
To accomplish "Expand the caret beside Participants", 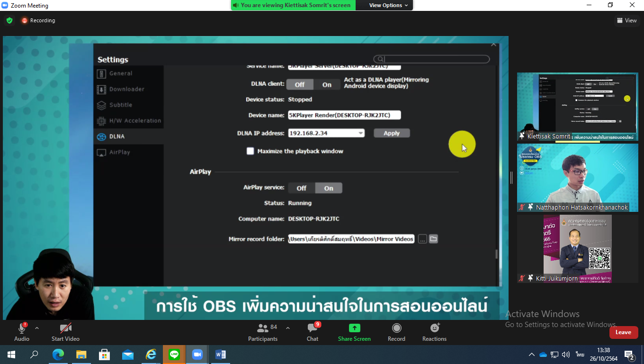I will point(288,328).
